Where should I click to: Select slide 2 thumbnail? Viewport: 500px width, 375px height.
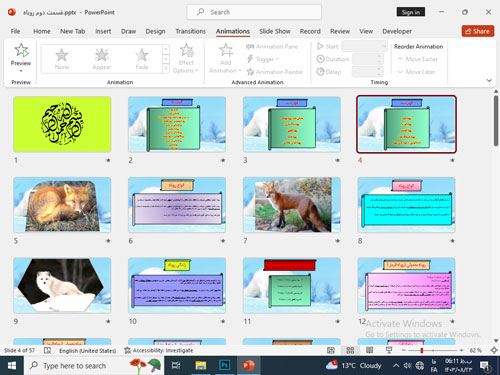(x=177, y=124)
